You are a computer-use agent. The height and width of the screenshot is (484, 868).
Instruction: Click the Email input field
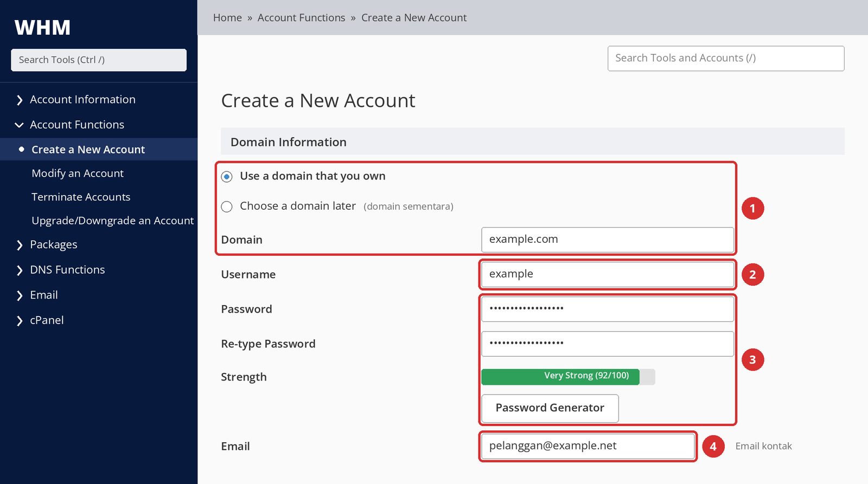click(x=588, y=446)
